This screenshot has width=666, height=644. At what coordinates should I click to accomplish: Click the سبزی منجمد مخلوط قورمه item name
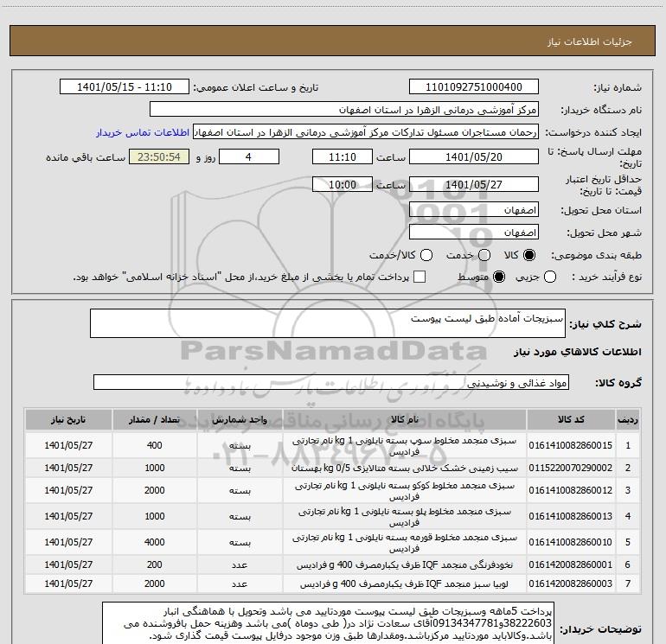pos(405,543)
